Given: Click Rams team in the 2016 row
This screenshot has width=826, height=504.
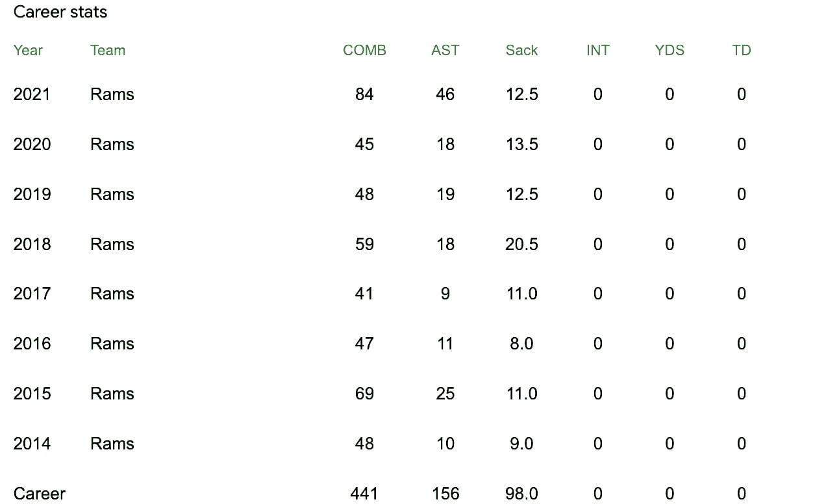Looking at the screenshot, I should tap(112, 344).
